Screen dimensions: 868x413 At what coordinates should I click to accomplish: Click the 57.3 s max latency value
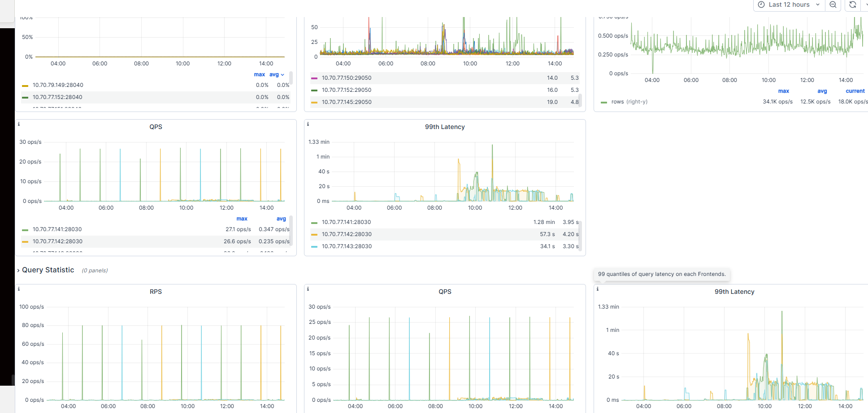point(547,234)
